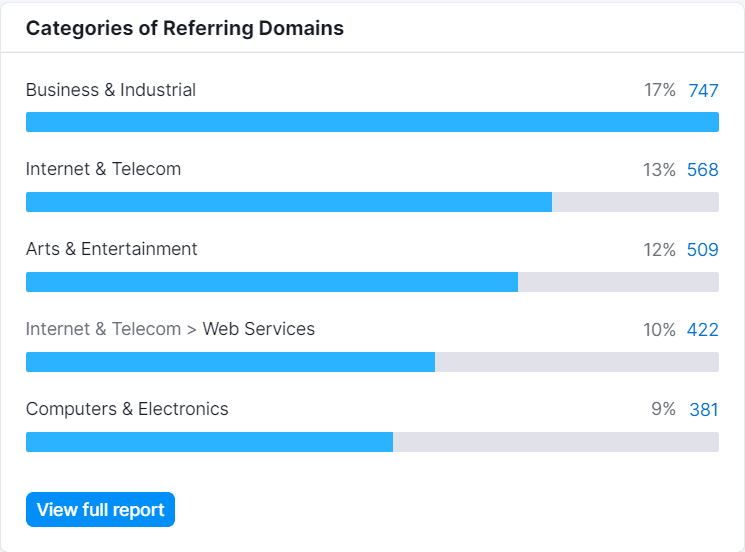Screen dimensions: 745x552
Task: Open the 509 Arts & Entertainment domains link
Action: pos(703,249)
